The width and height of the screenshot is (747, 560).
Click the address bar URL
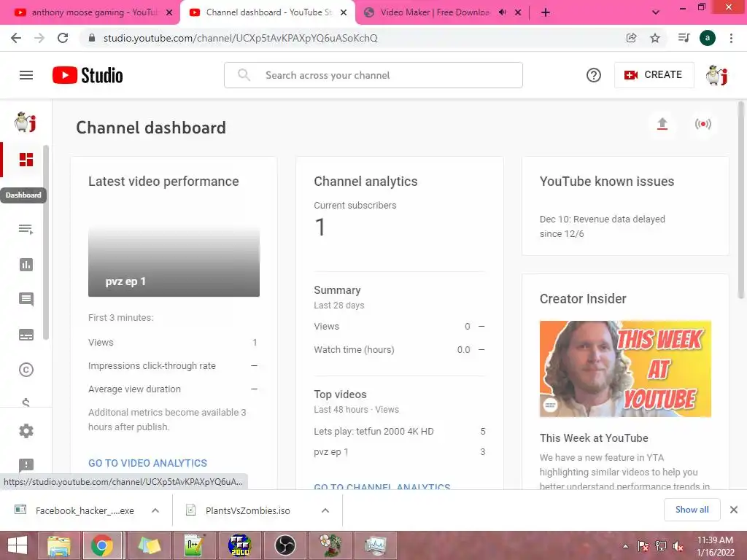(240, 38)
